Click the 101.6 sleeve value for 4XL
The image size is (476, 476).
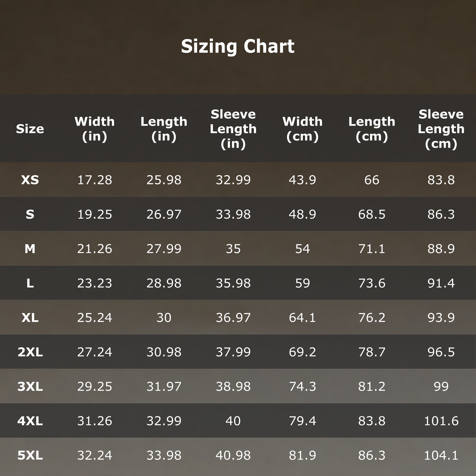[441, 420]
